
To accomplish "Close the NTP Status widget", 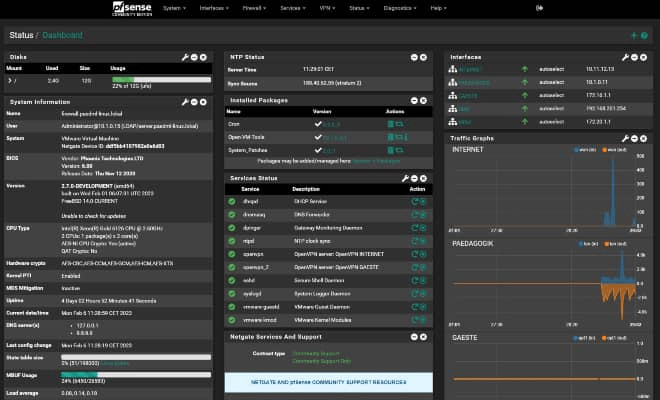I will [423, 57].
